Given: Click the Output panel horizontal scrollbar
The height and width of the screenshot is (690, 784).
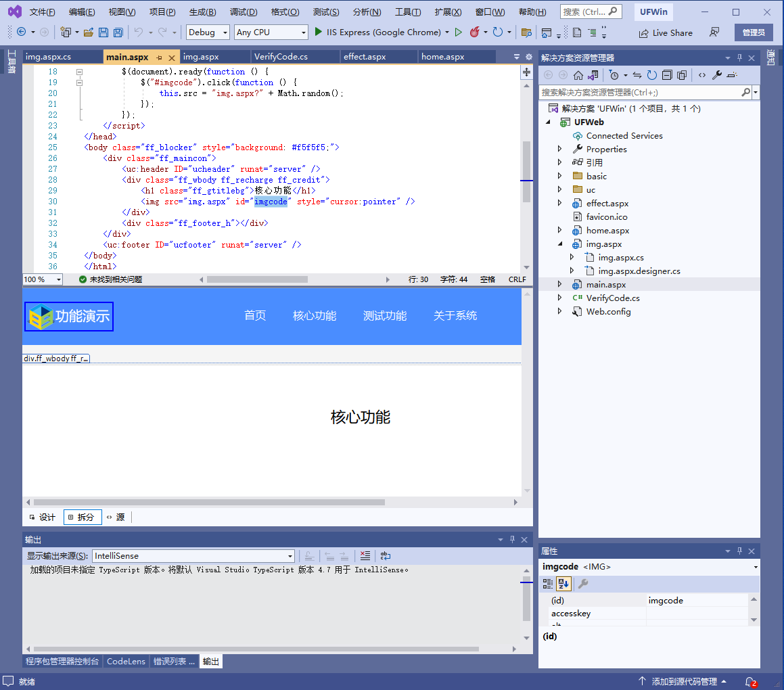Looking at the screenshot, I should [x=256, y=649].
